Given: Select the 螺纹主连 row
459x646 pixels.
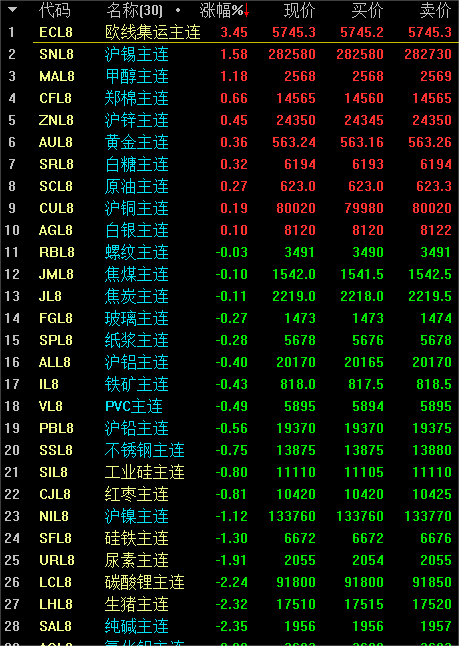Looking at the screenshot, I should pyautogui.click(x=230, y=252).
